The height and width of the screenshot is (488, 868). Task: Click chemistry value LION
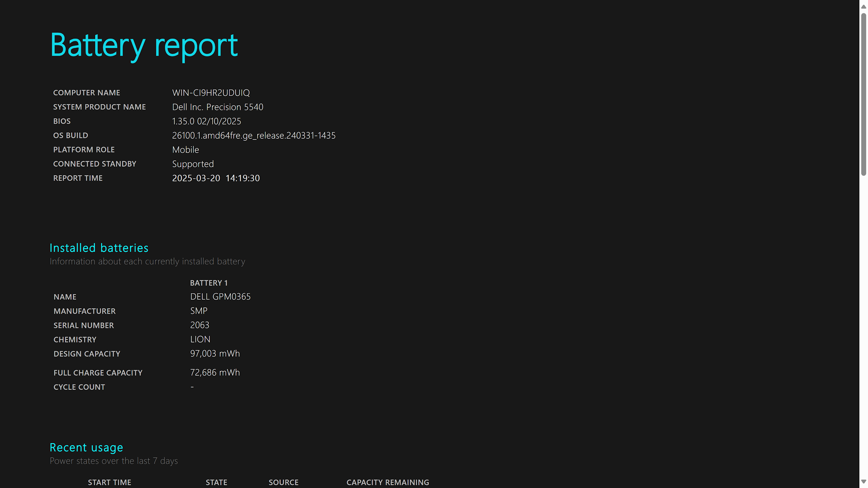click(200, 339)
